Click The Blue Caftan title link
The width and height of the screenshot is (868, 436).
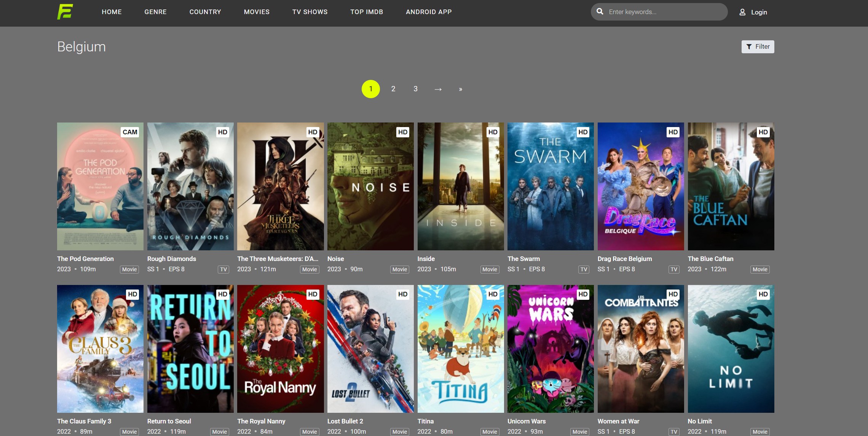(710, 259)
